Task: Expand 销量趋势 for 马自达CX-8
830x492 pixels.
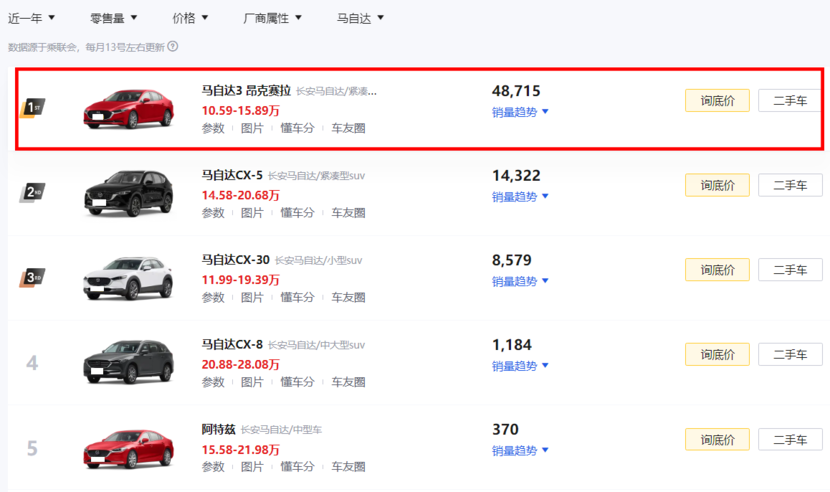Action: point(520,366)
